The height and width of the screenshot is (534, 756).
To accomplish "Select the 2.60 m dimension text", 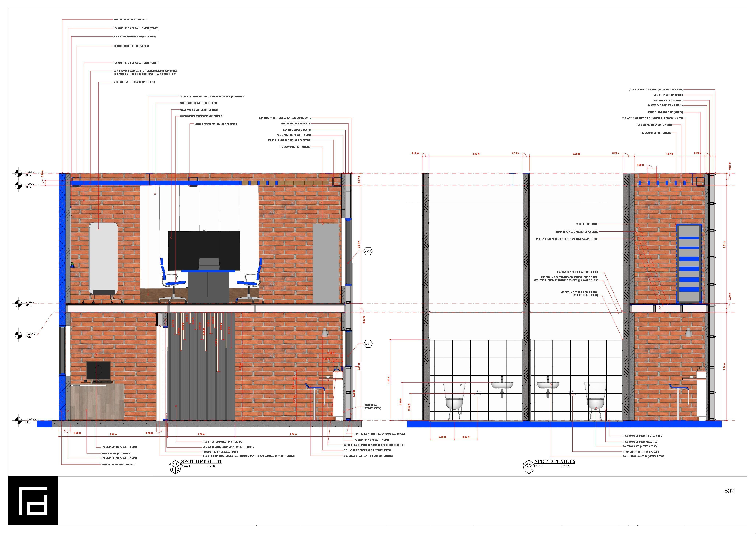I will 293,434.
